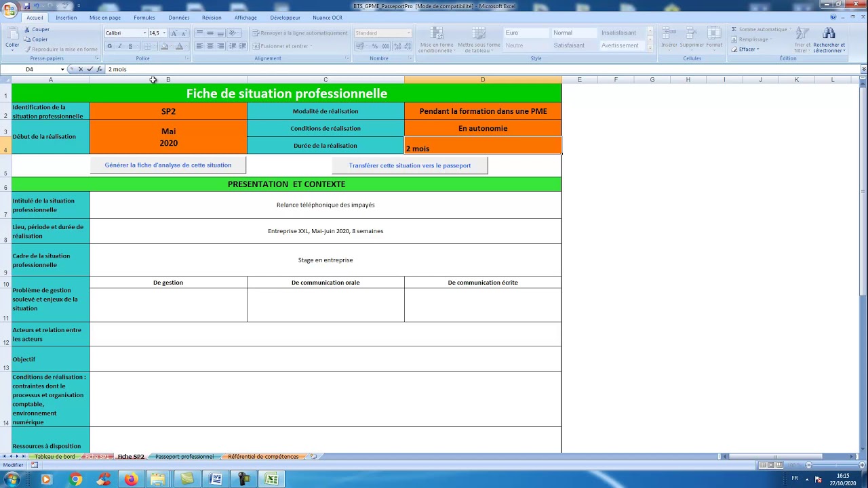Cancel formula bar entry
The image size is (868, 488).
[81, 69]
